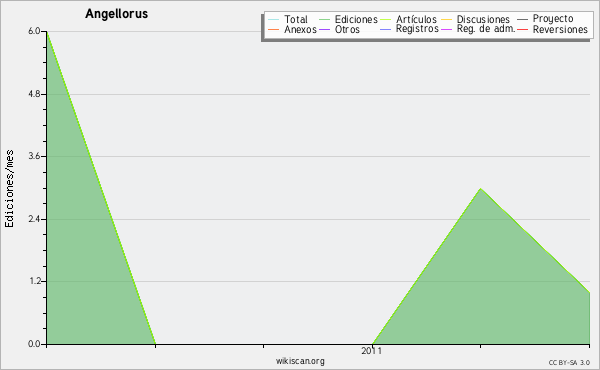
Task: Click the peak of the 2011 green area
Action: [x=481, y=189]
